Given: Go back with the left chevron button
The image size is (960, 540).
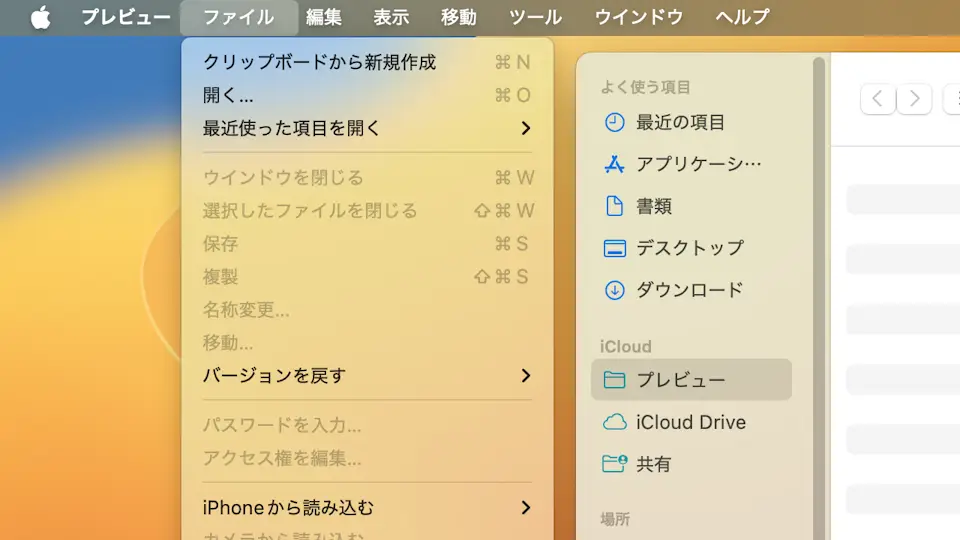Looking at the screenshot, I should click(877, 98).
